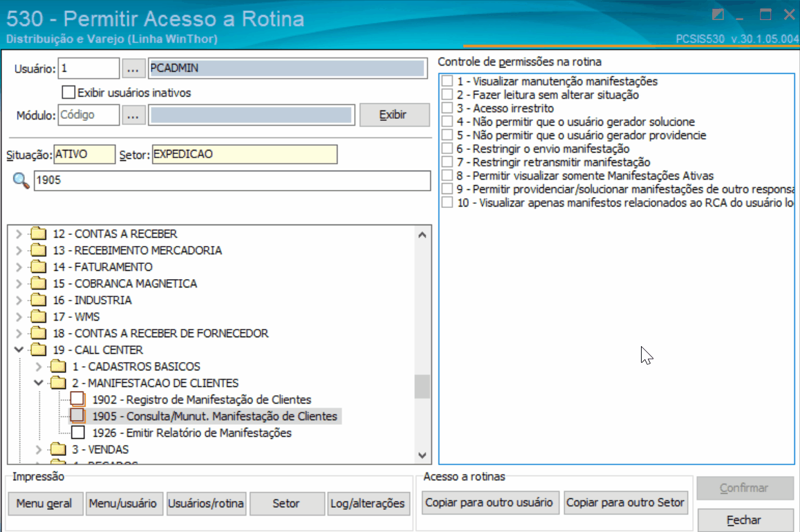This screenshot has width=800, height=532.
Task: Click the tree scrollbar down arrow
Action: (422, 455)
